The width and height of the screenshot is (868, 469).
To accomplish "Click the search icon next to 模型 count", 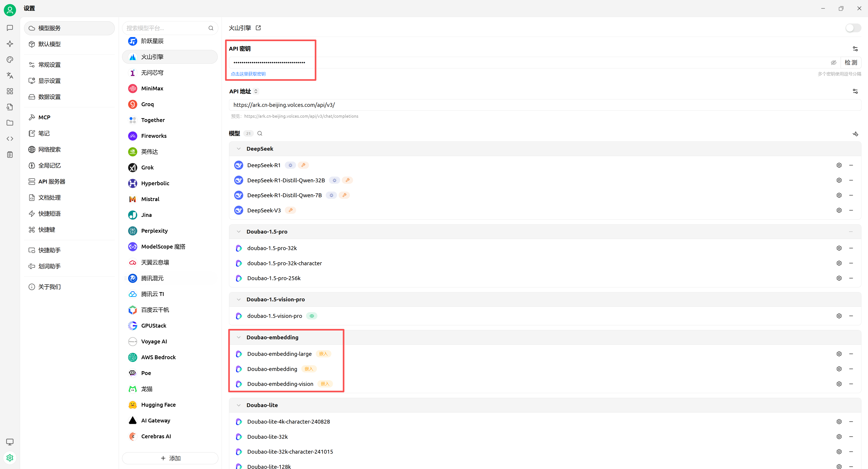I will [260, 133].
